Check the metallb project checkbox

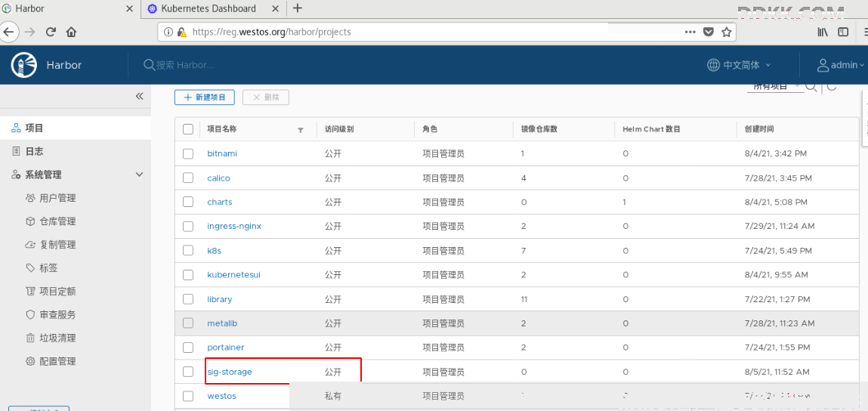pyautogui.click(x=188, y=323)
